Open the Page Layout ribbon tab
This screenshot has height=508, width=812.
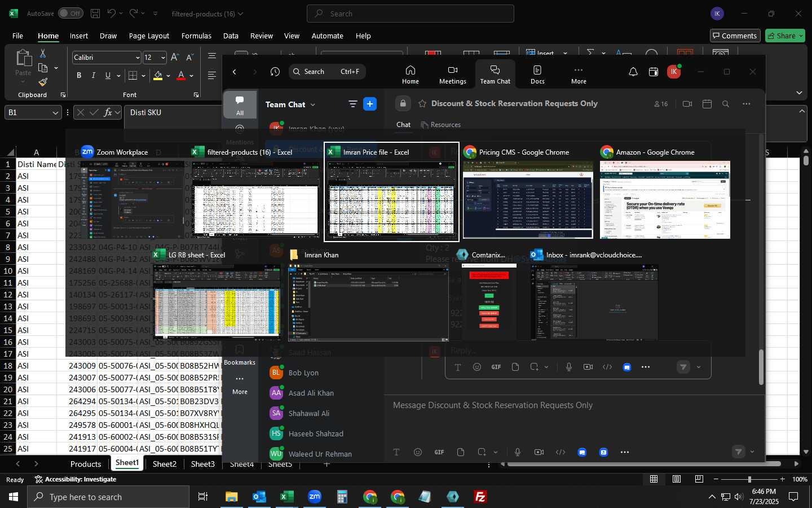tap(149, 36)
